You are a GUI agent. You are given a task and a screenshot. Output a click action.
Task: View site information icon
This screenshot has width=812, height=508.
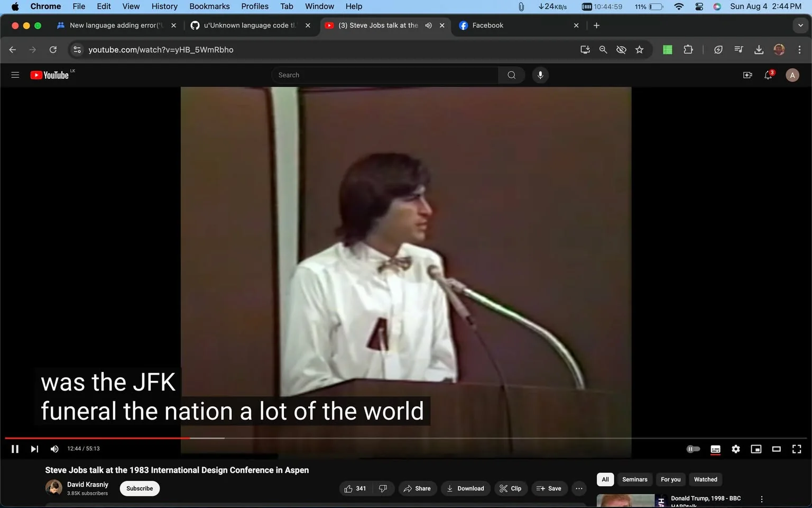pos(77,50)
